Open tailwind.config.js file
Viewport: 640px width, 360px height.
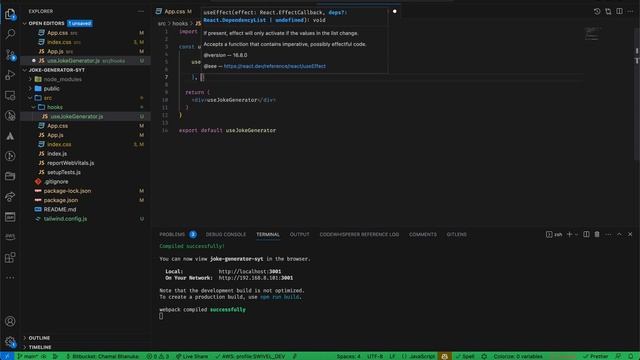[x=65, y=219]
